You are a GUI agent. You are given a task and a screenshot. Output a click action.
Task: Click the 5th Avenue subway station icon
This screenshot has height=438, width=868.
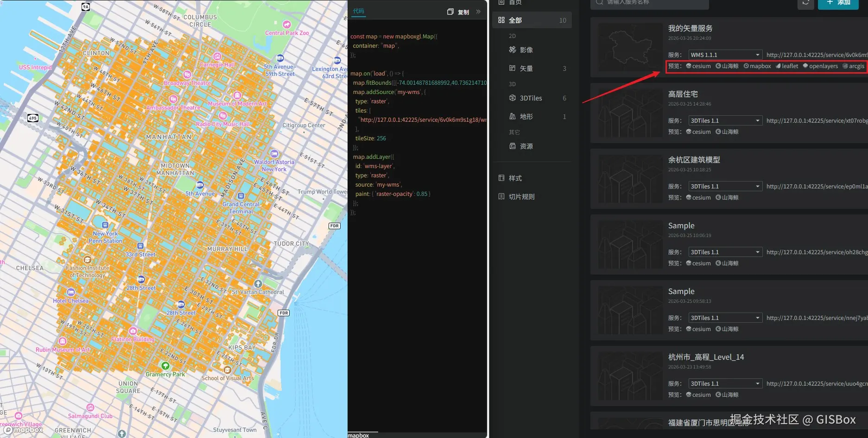(200, 185)
